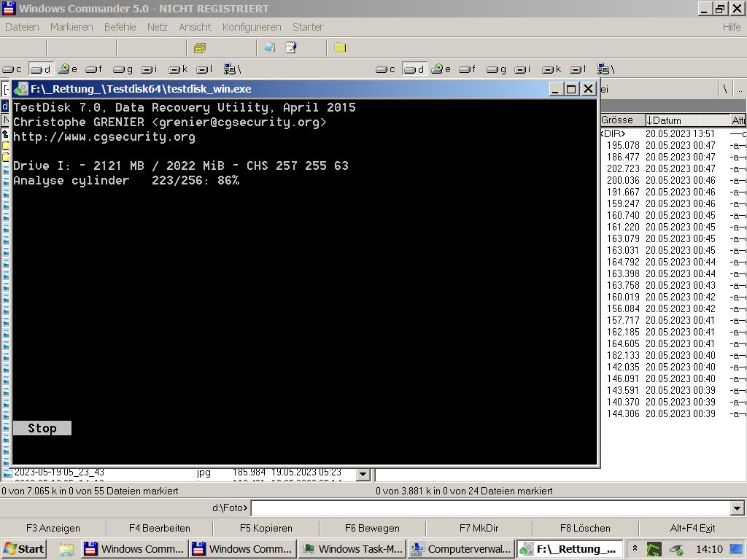This screenshot has height=560, width=747.
Task: Select drive f in left panel
Action: (94, 69)
